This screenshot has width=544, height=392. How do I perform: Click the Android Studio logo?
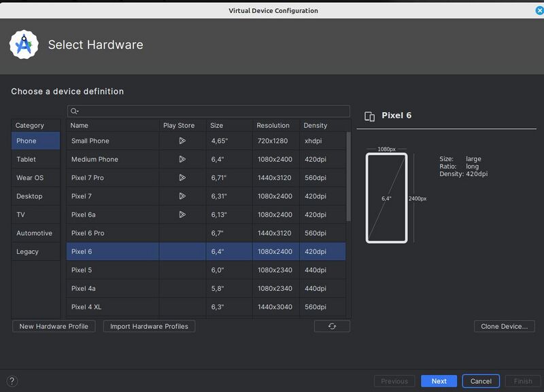click(x=24, y=45)
